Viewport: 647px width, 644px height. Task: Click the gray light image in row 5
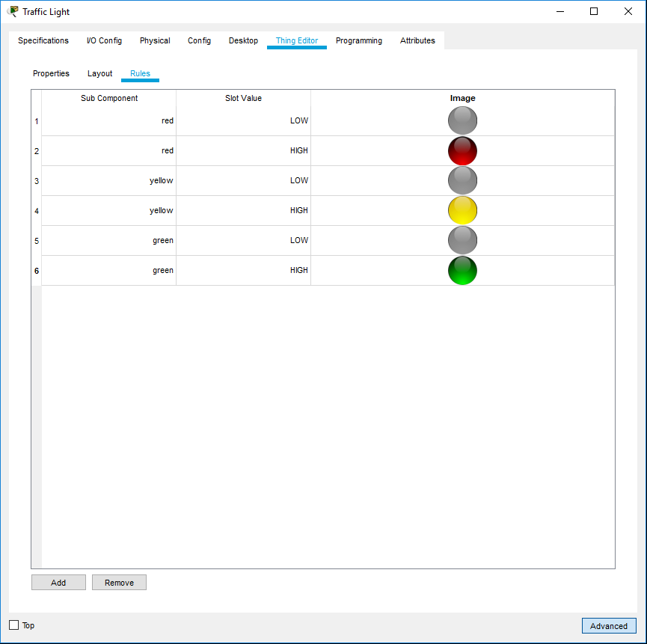(x=462, y=240)
